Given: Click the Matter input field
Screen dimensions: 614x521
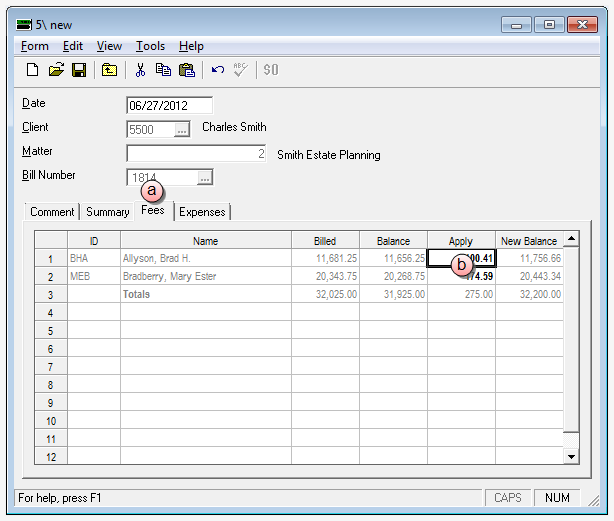Looking at the screenshot, I should click(x=196, y=153).
